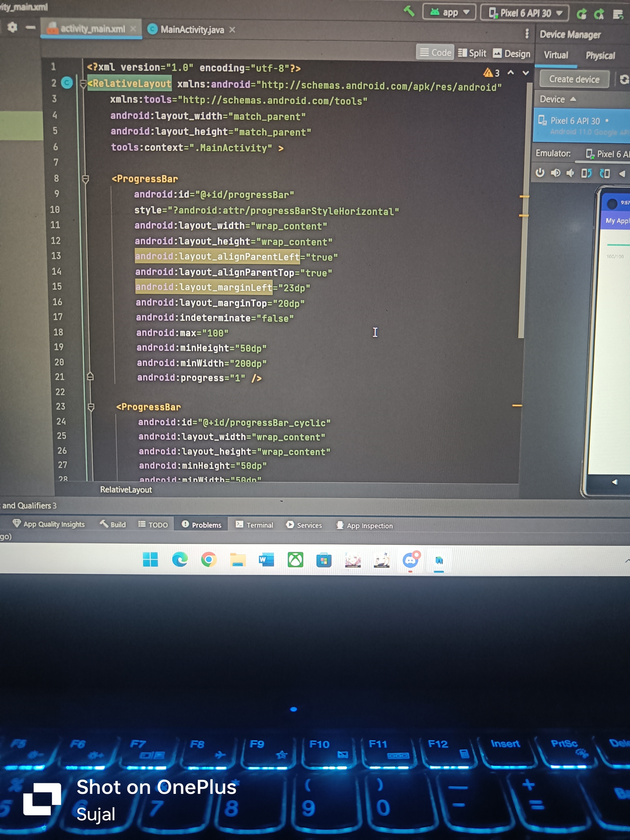Collapse the second ProgressBar fold at line 23
Image resolution: width=630 pixels, height=840 pixels.
91,407
